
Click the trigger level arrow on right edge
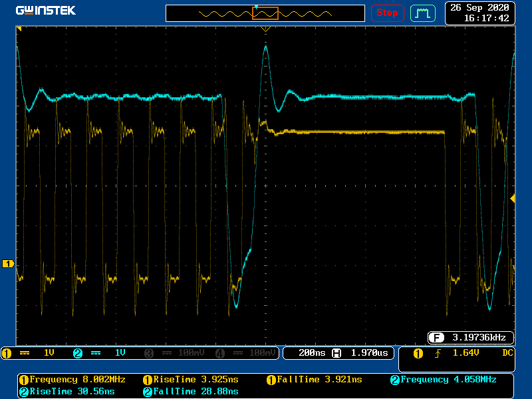512,199
